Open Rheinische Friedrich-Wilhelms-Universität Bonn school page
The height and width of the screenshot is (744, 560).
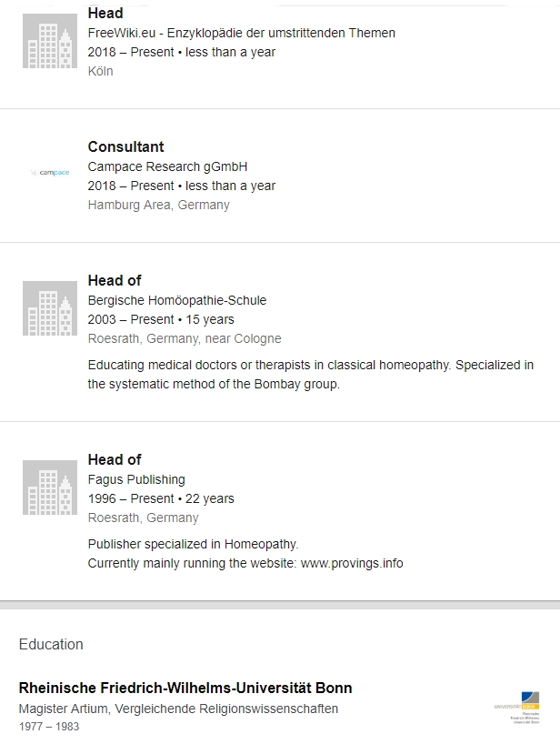point(185,688)
